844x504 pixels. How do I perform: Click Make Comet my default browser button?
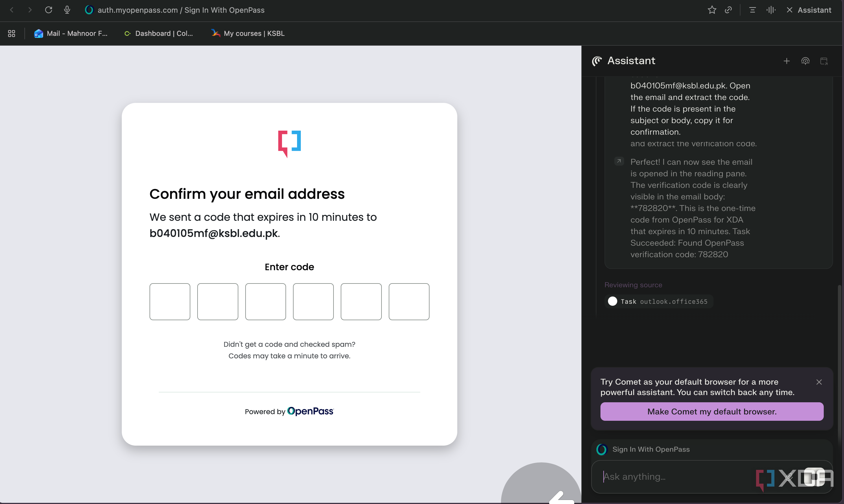[712, 411]
